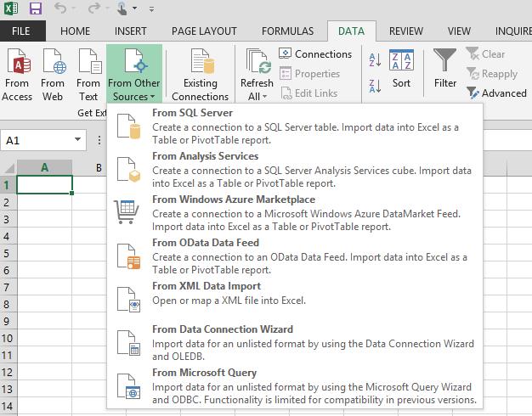The width and height of the screenshot is (532, 416).
Task: Toggle Touch/Mouse mode icon
Action: pos(122,8)
